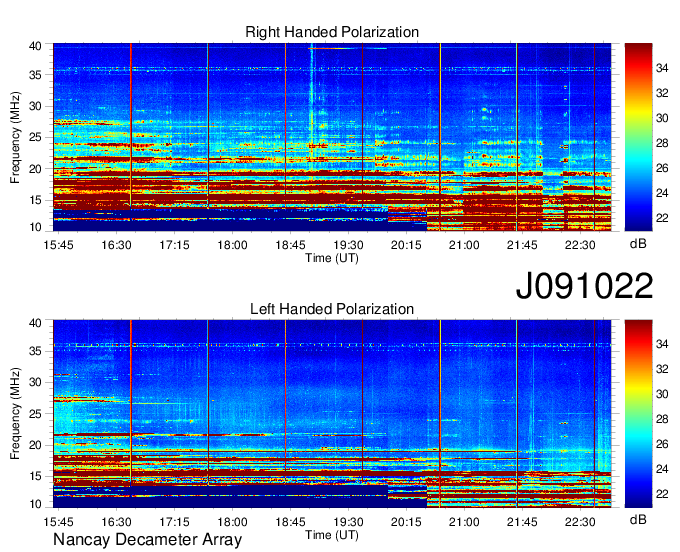The image size is (680, 552).
Task: Click 18:00 tick under Right Handed plot
Action: point(232,245)
